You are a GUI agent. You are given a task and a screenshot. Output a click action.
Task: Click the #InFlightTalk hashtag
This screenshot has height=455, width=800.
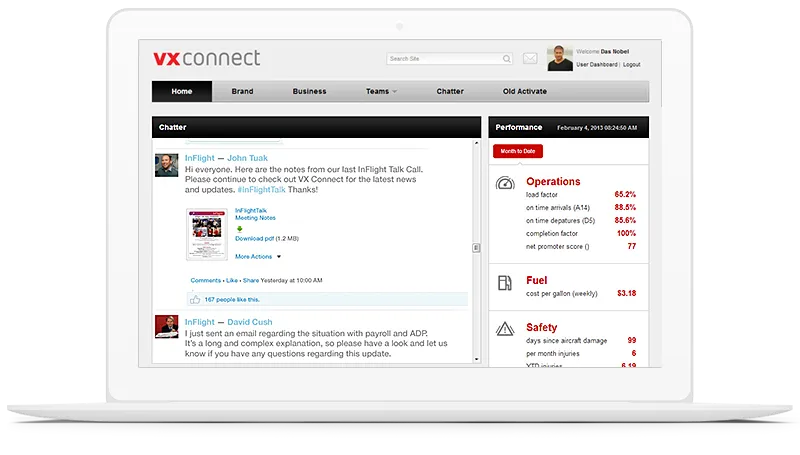pos(261,190)
